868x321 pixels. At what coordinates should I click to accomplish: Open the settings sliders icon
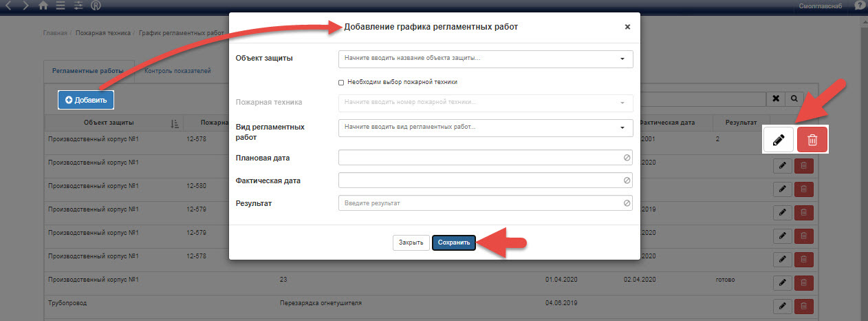click(78, 6)
